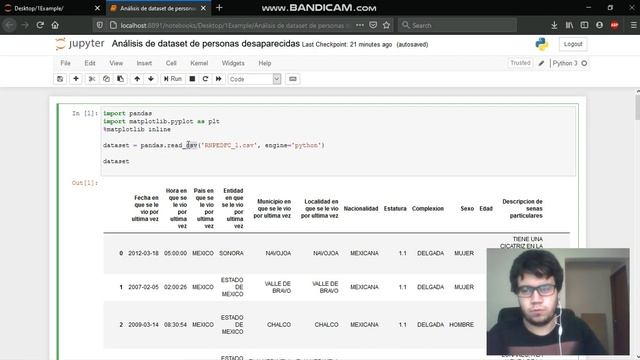The width and height of the screenshot is (640, 360).
Task: Click the 'Nacionalidad' column header
Action: [361, 209]
